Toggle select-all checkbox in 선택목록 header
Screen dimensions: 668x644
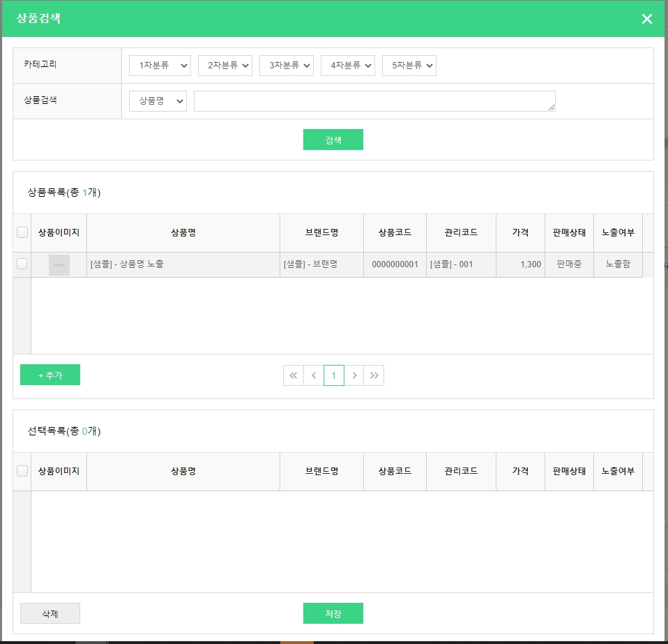pos(22,472)
